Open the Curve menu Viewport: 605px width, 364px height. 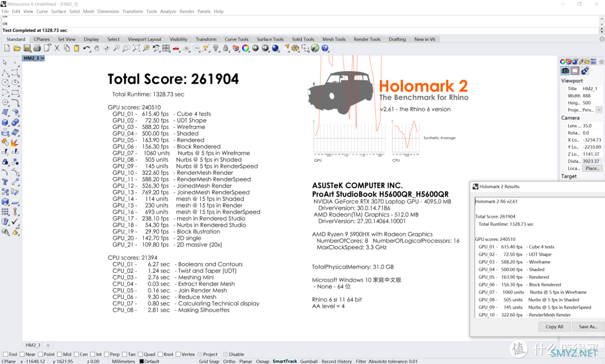click(42, 12)
